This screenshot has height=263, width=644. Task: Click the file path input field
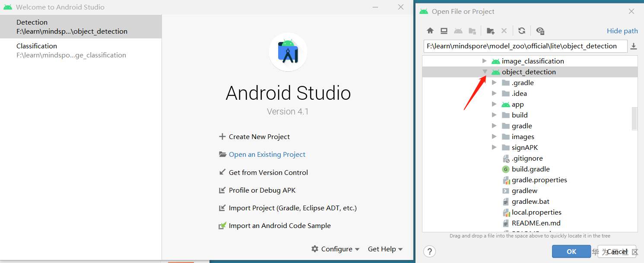(525, 46)
